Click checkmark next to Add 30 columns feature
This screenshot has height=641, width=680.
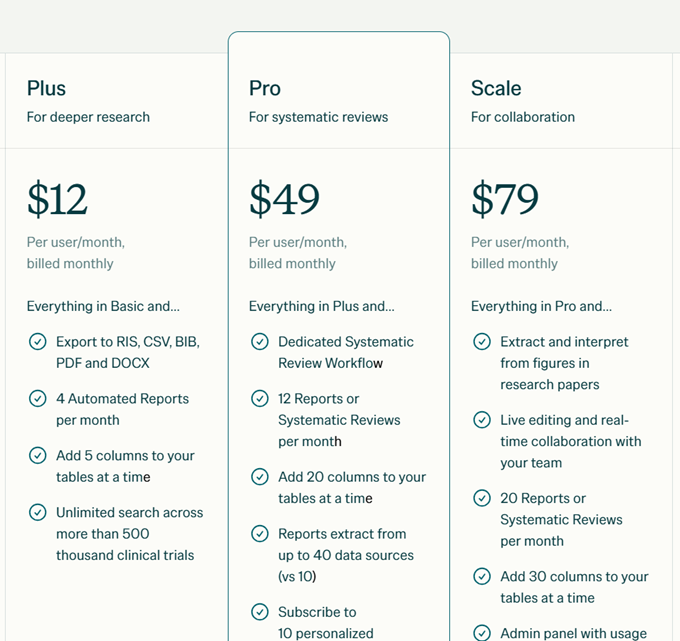pos(481,577)
